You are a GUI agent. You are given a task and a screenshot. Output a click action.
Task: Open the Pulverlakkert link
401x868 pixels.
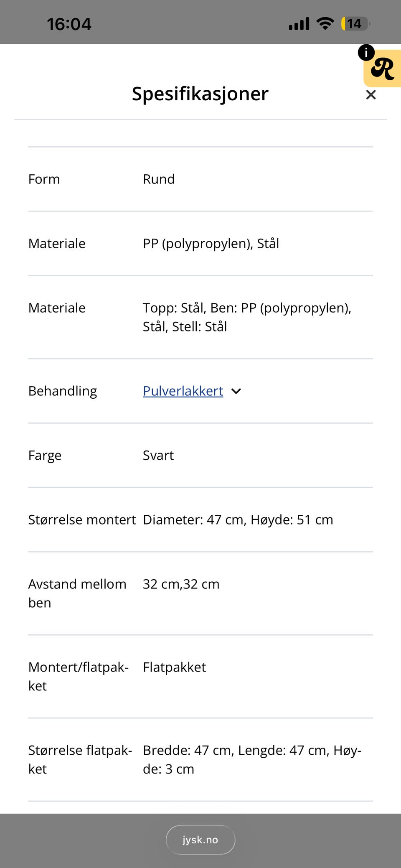[183, 391]
